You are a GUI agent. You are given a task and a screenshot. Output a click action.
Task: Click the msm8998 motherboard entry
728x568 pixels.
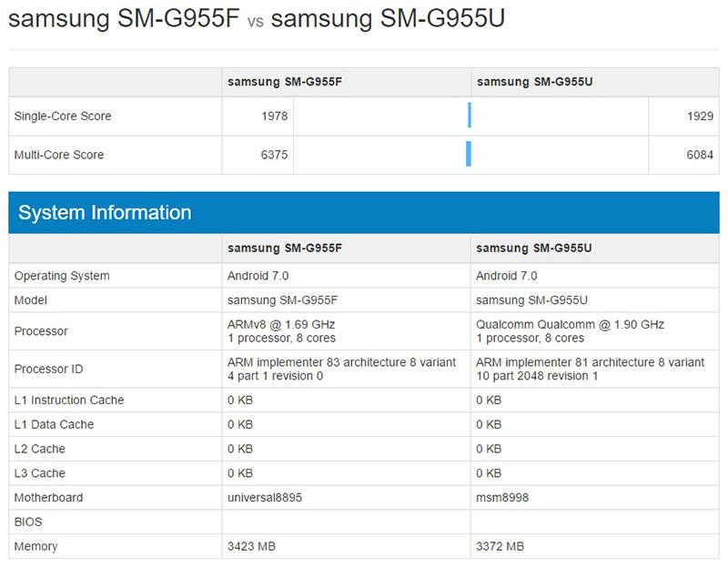click(x=502, y=498)
